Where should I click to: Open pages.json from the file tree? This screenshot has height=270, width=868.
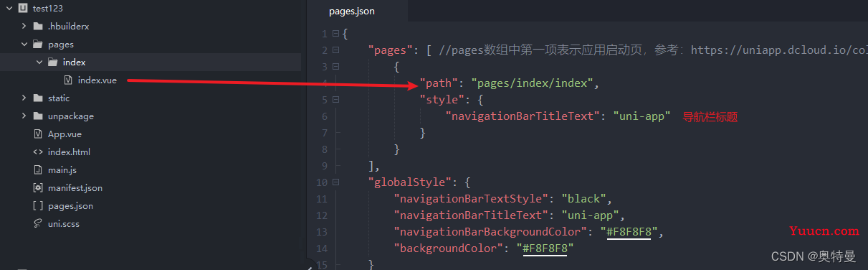pos(70,205)
